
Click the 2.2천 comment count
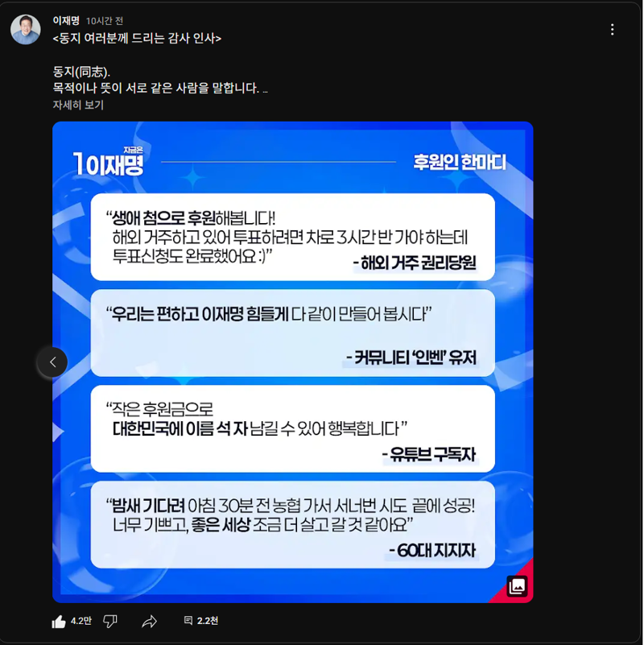tap(207, 621)
